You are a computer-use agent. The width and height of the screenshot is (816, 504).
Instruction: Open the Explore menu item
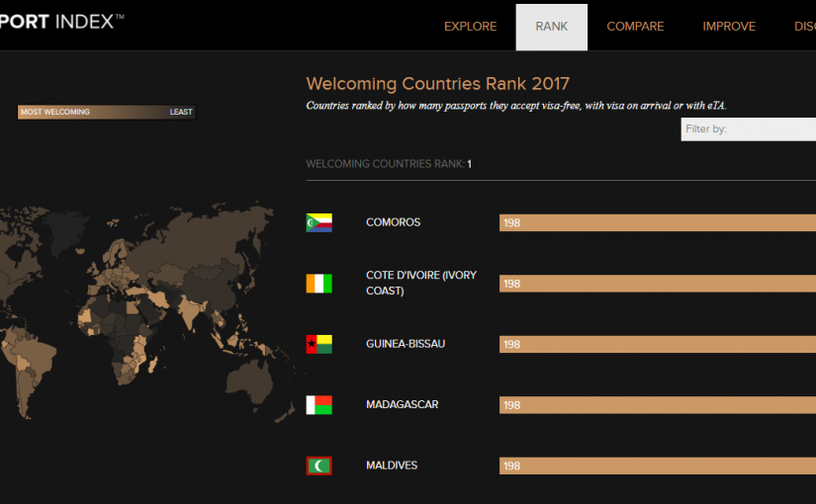470,27
